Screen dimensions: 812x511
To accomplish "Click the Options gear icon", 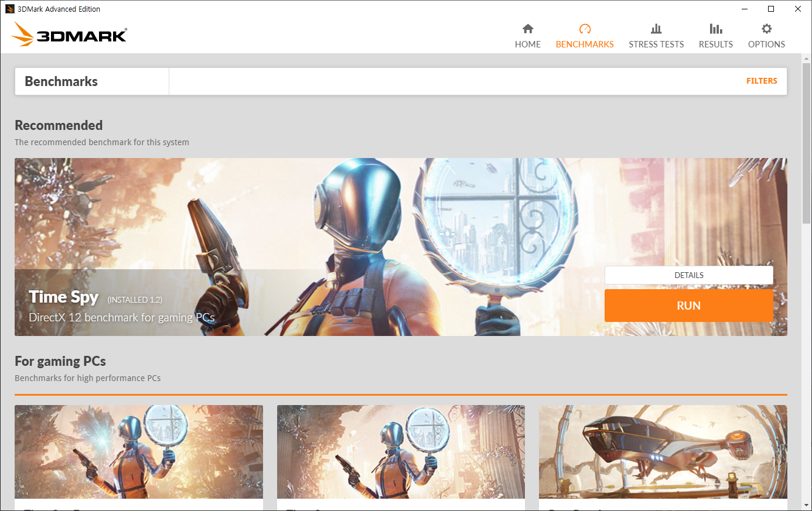I will (x=766, y=29).
